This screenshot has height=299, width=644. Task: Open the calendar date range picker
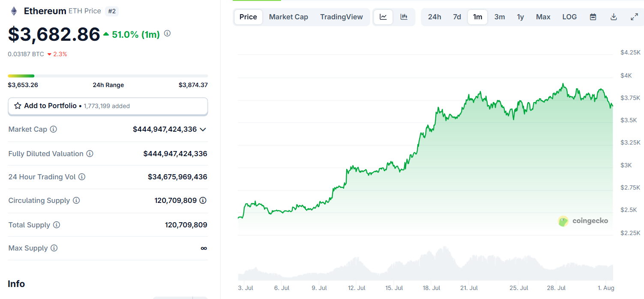click(593, 17)
